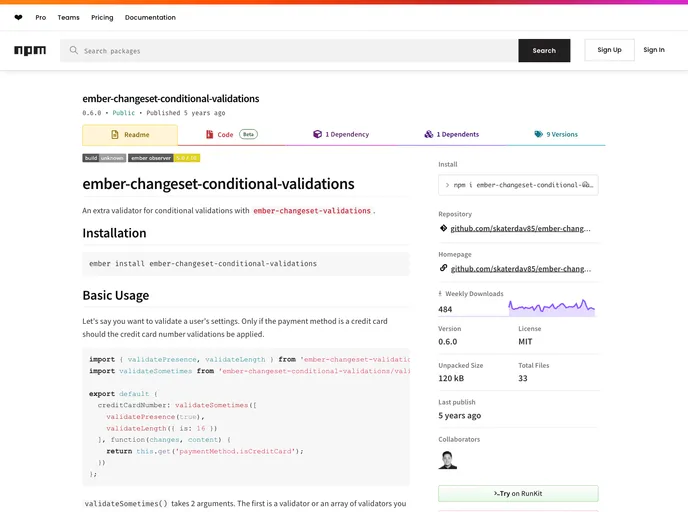688x512 pixels.
Task: Click the 'ember install' command code block
Action: pos(246,264)
